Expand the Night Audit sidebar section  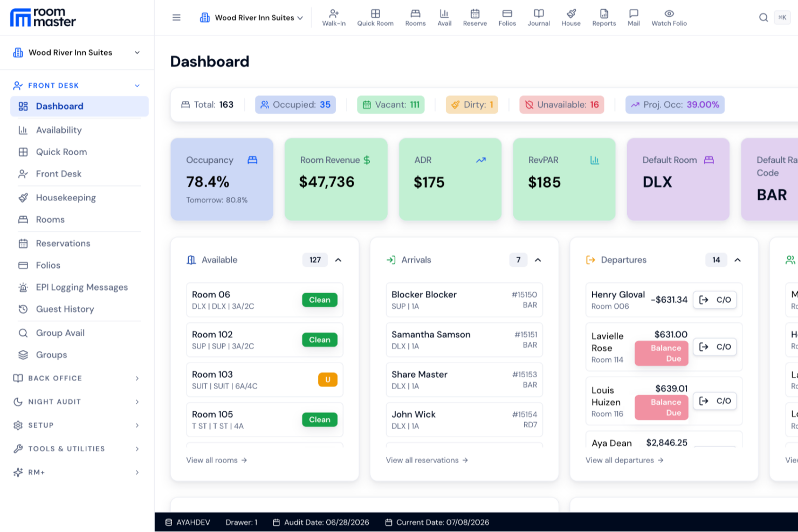click(x=77, y=402)
